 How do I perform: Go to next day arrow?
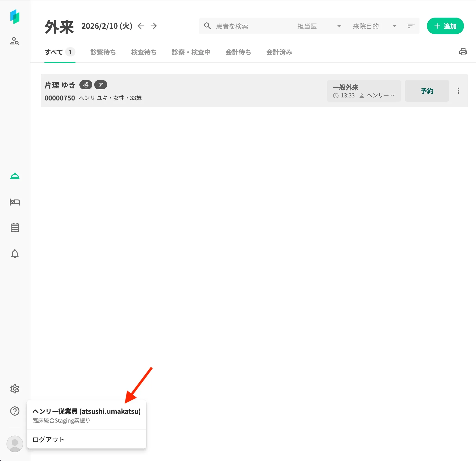coord(154,26)
